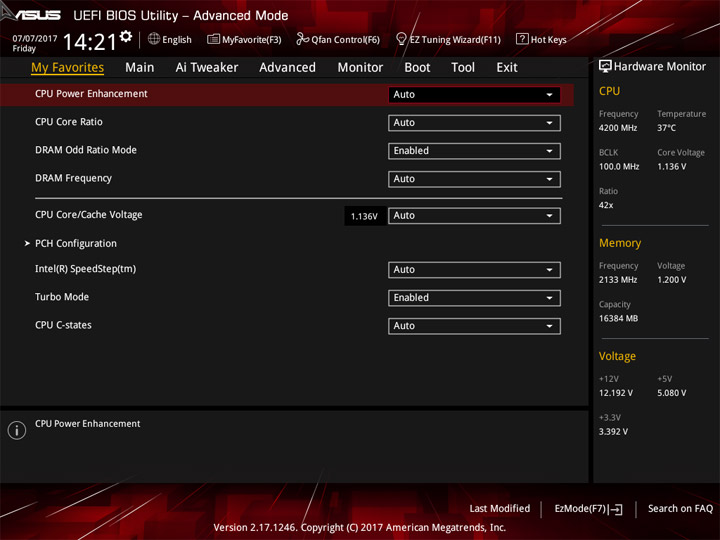Switch to the Boot tab
The image size is (720, 540).
[417, 68]
